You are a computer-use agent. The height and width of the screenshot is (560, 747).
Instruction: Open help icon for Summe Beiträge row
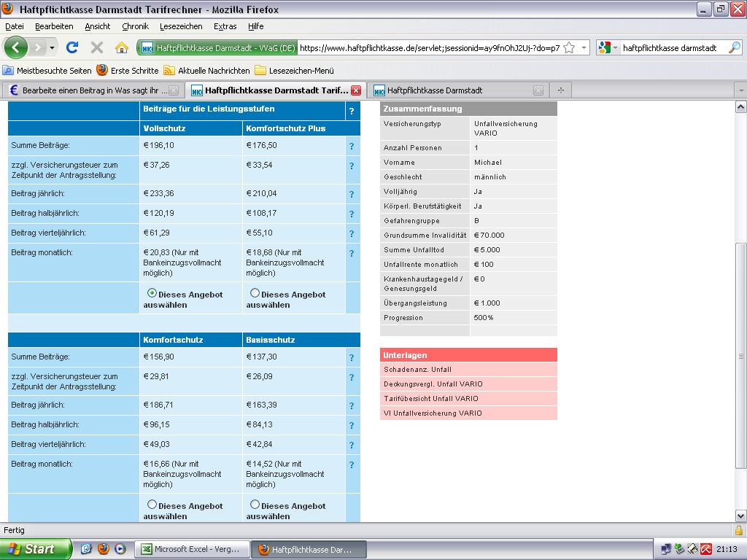[x=352, y=146]
